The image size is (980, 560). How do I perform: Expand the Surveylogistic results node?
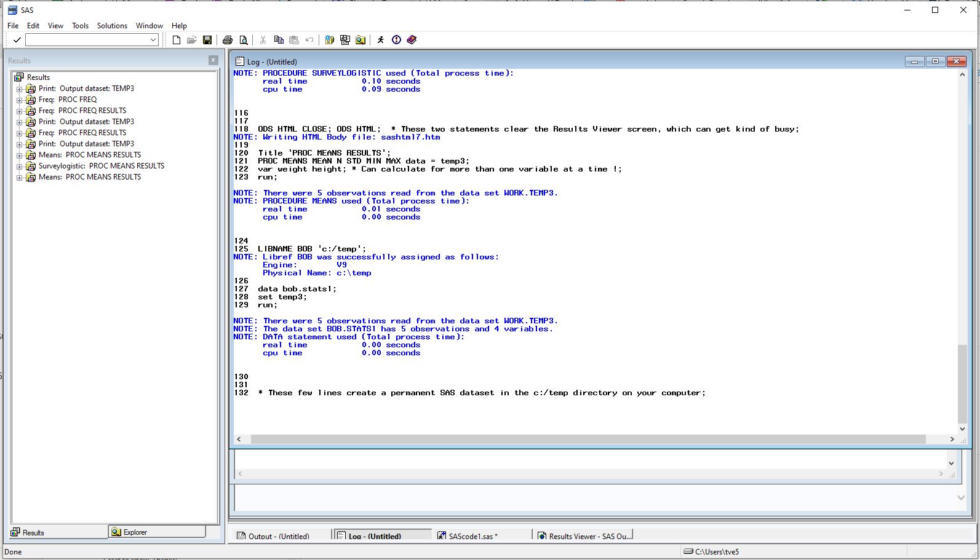pyautogui.click(x=19, y=167)
